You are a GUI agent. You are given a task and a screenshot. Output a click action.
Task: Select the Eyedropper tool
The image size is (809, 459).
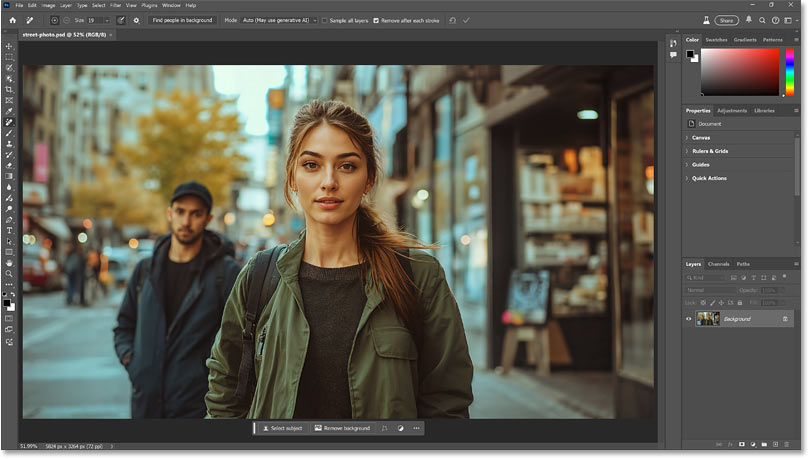pyautogui.click(x=9, y=111)
